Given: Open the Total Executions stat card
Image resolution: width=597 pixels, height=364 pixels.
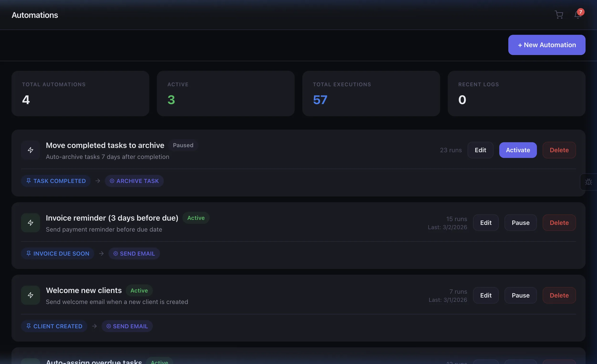Looking at the screenshot, I should [x=371, y=94].
